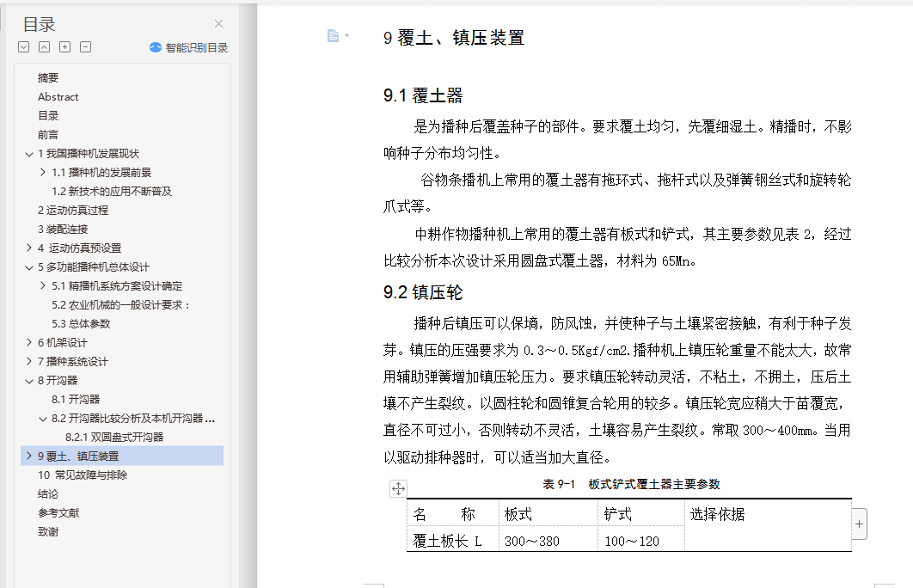Open 4 运动仿真预设置 heading
Screen dimensions: 913x588
pos(80,248)
